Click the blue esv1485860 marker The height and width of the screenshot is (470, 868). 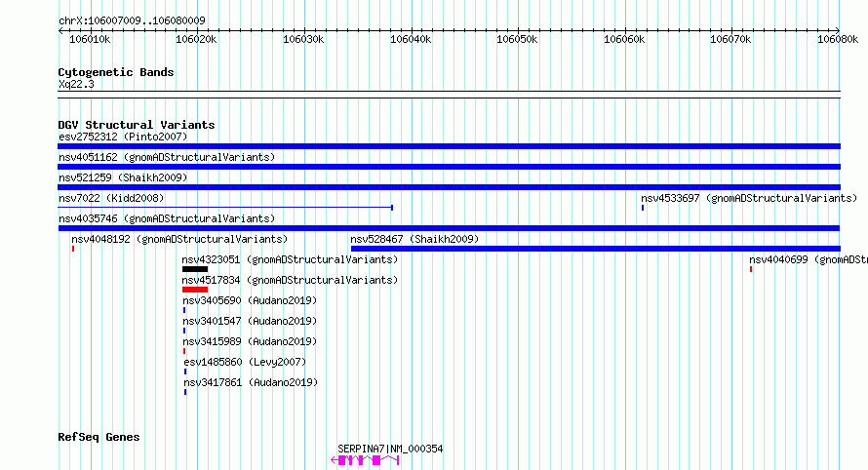pos(185,372)
